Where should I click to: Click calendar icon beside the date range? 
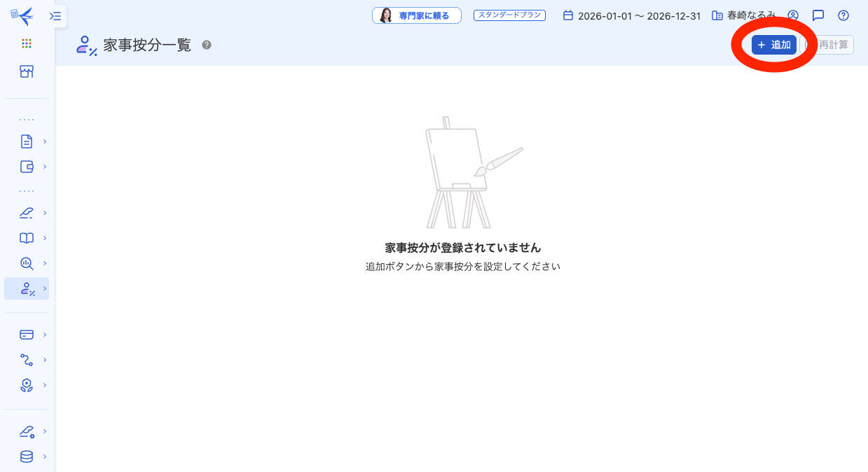click(x=568, y=15)
